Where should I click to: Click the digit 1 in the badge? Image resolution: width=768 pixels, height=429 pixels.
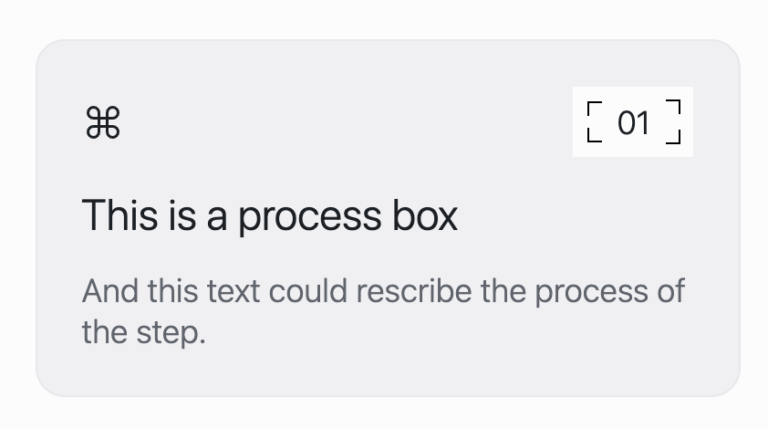(x=644, y=122)
